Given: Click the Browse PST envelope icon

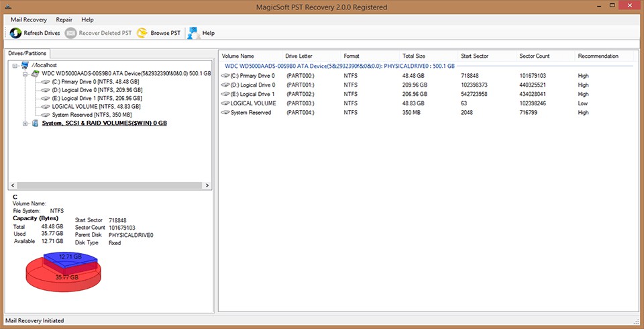Looking at the screenshot, I should pyautogui.click(x=142, y=33).
